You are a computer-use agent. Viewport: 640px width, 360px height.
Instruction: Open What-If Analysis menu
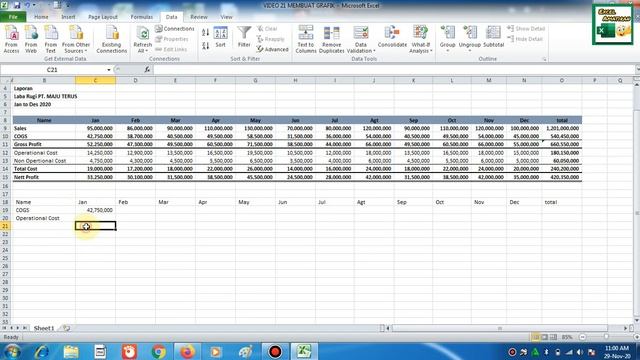click(x=421, y=39)
